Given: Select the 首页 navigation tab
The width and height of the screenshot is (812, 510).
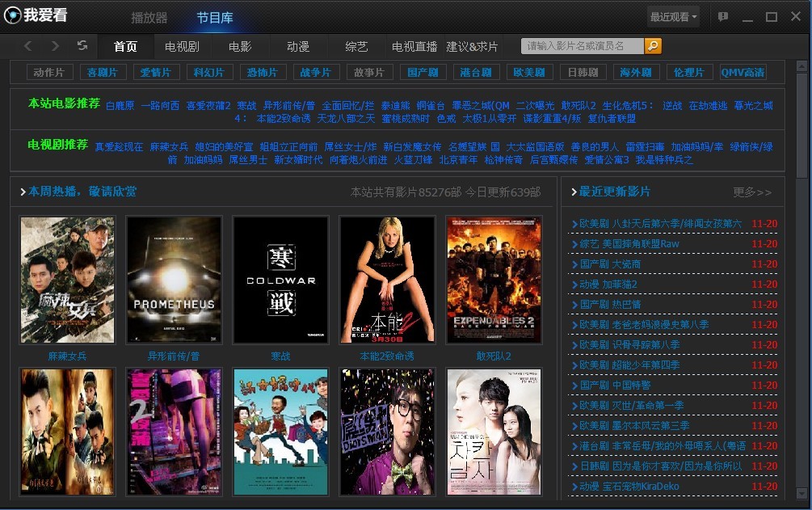Looking at the screenshot, I should [125, 47].
